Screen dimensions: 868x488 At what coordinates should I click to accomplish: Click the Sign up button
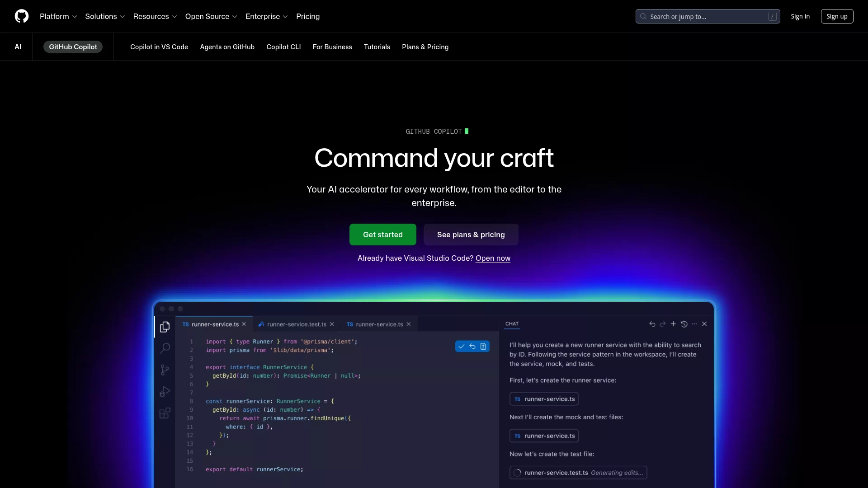pos(837,16)
